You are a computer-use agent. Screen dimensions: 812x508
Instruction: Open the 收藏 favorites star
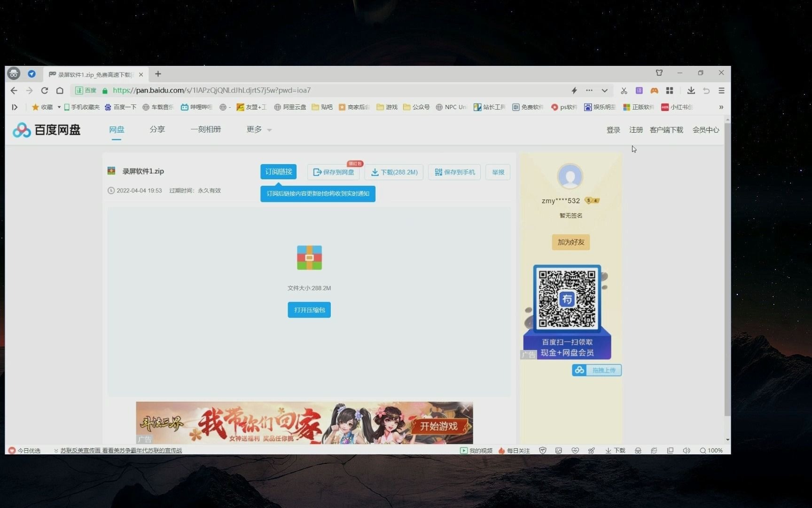coord(42,107)
